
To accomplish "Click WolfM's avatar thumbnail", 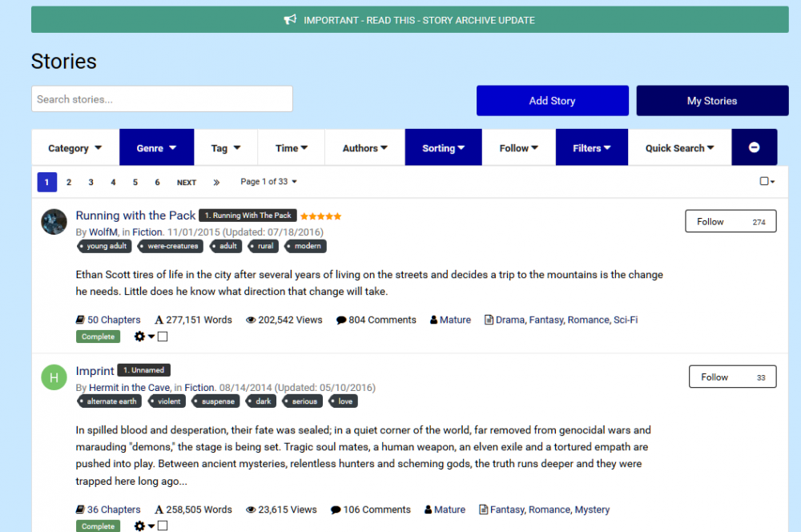I will click(54, 222).
